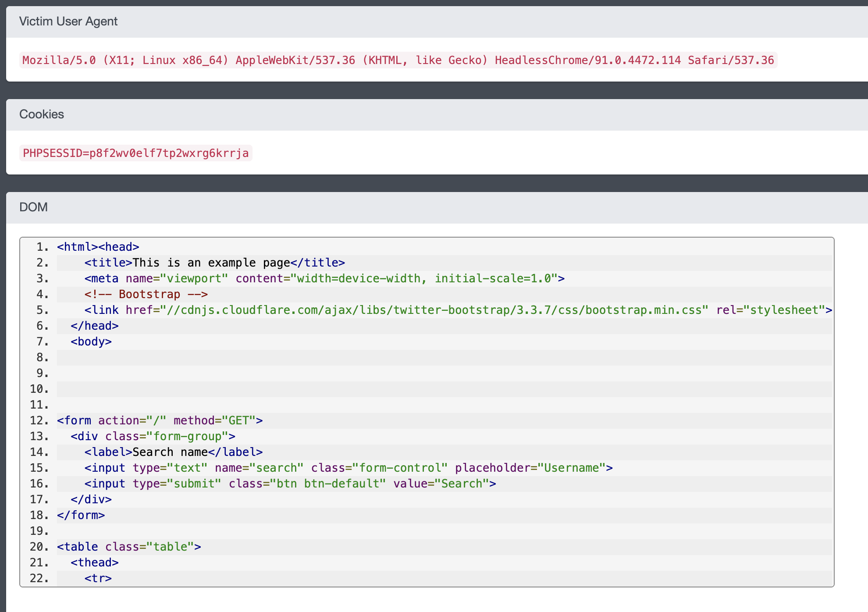
Task: Click the Search name label line
Action: click(x=174, y=452)
